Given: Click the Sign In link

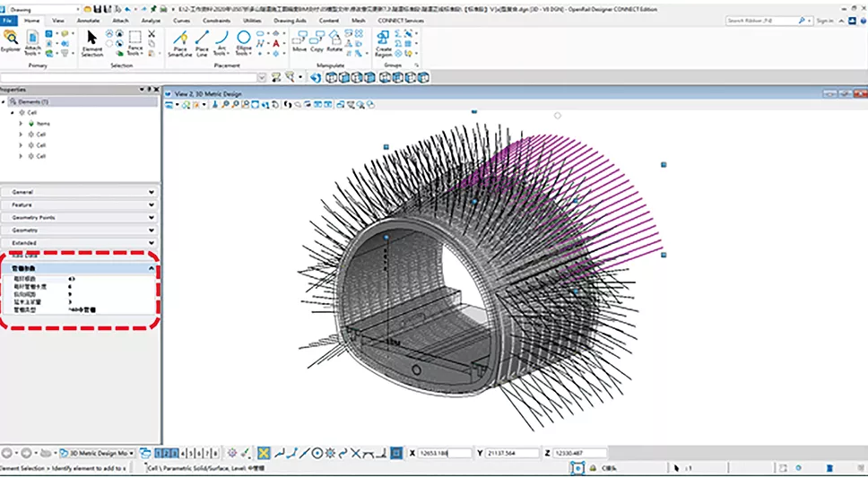Looking at the screenshot, I should click(825, 21).
